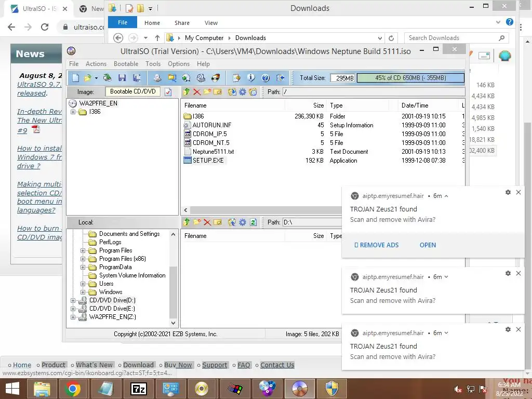Click the Mount to virtual drive icon
The height and width of the screenshot is (399, 532).
click(x=201, y=78)
